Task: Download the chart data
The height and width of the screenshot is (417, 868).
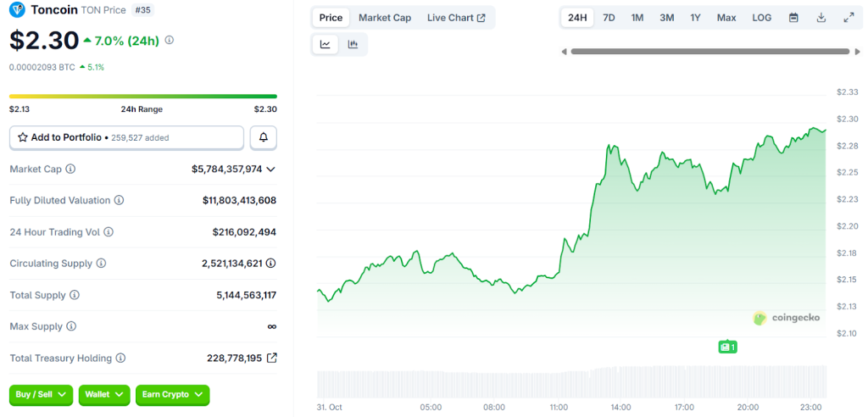Action: (821, 18)
